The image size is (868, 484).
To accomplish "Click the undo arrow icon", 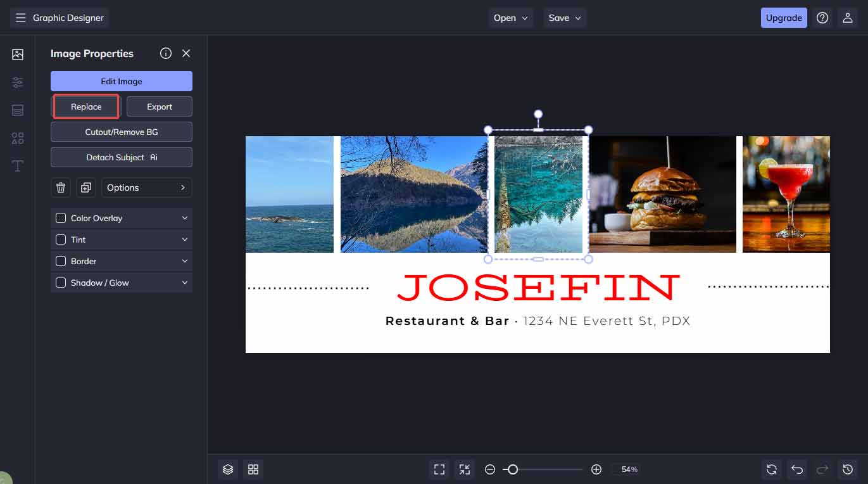I will pos(797,469).
